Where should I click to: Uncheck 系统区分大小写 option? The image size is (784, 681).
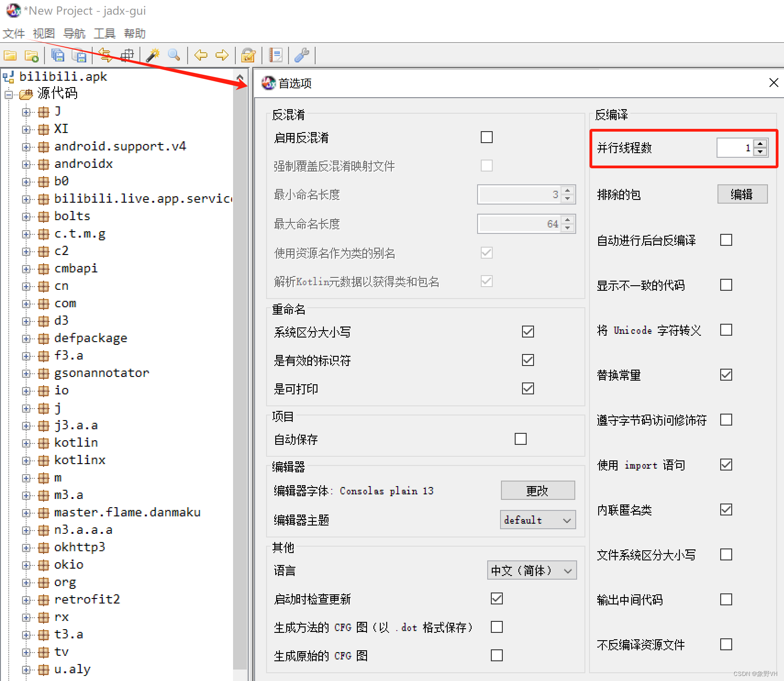click(x=528, y=332)
